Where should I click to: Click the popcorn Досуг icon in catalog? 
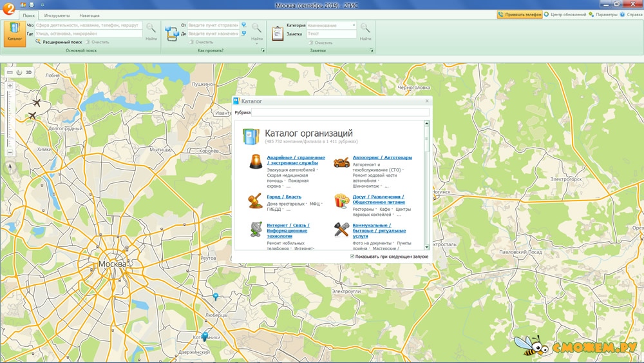tap(341, 201)
